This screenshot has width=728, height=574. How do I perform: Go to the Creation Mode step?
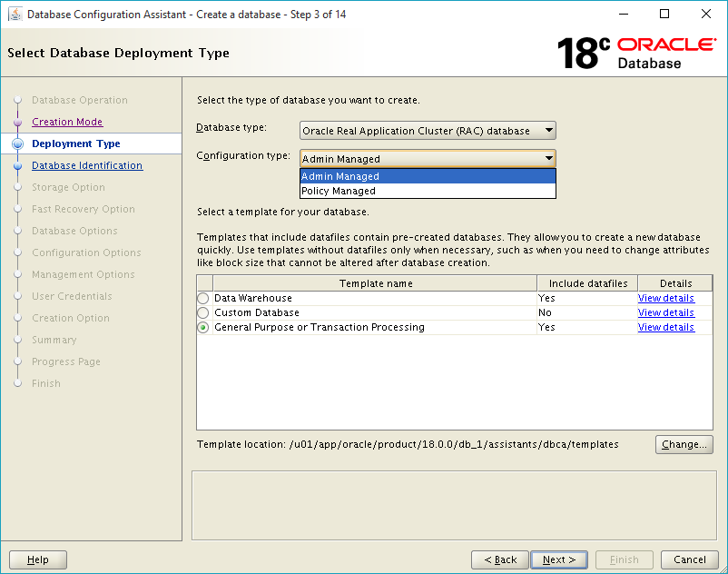click(x=67, y=122)
